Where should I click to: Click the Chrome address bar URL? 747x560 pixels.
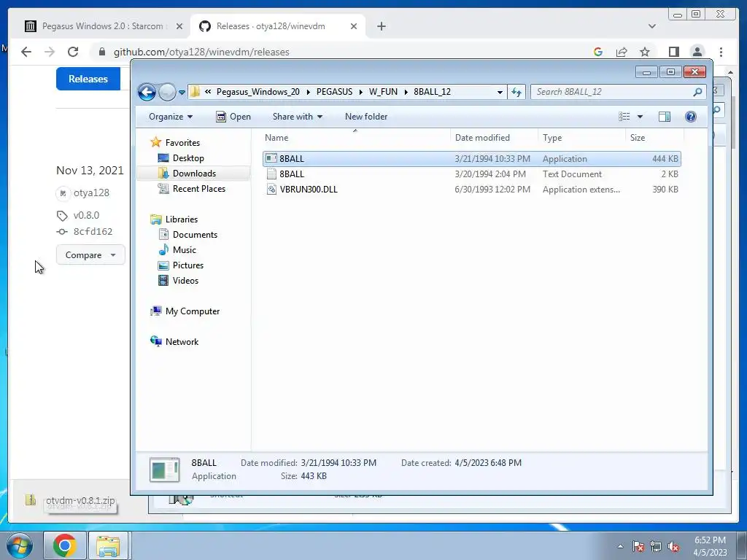(201, 52)
